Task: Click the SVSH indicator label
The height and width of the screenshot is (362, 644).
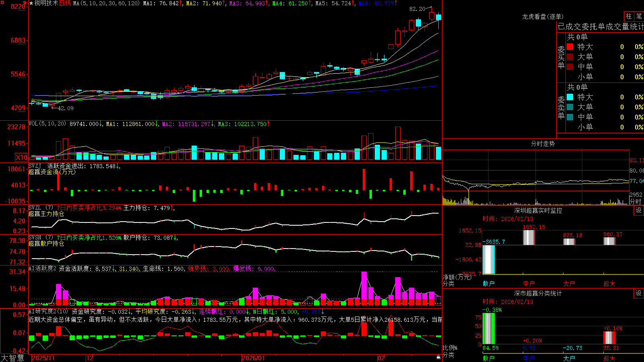Action: coord(35,237)
